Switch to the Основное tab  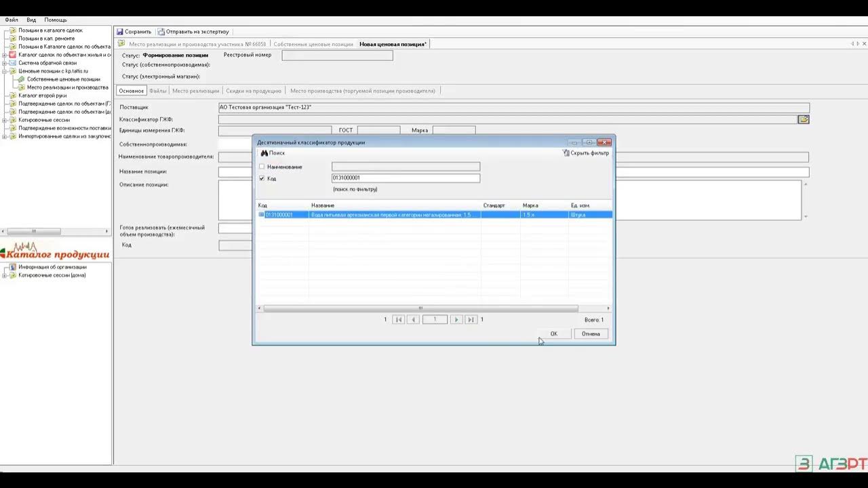point(132,91)
